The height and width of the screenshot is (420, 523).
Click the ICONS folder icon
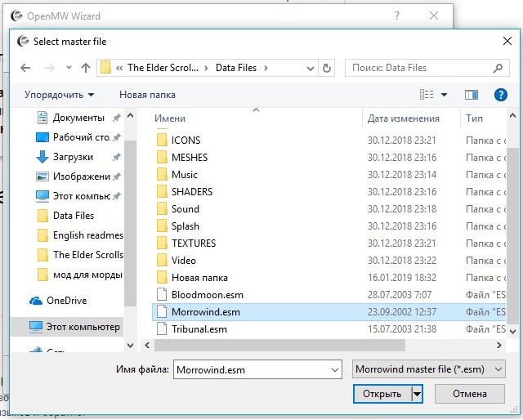pos(162,140)
